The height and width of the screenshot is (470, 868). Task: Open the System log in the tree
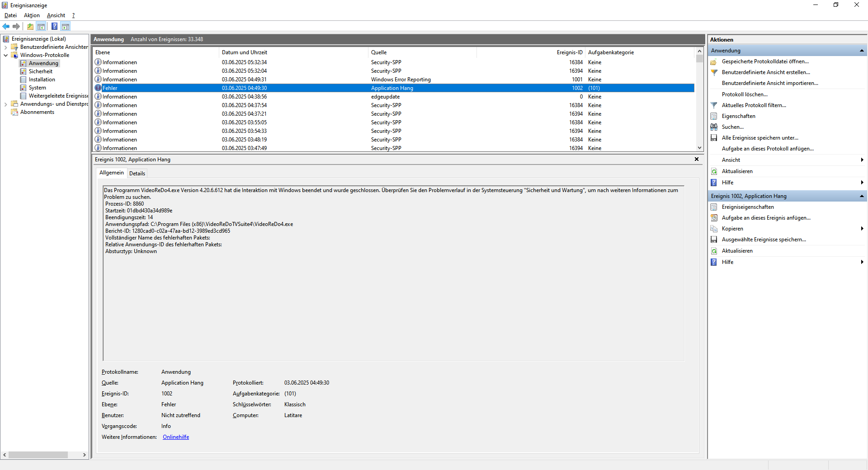tap(38, 88)
